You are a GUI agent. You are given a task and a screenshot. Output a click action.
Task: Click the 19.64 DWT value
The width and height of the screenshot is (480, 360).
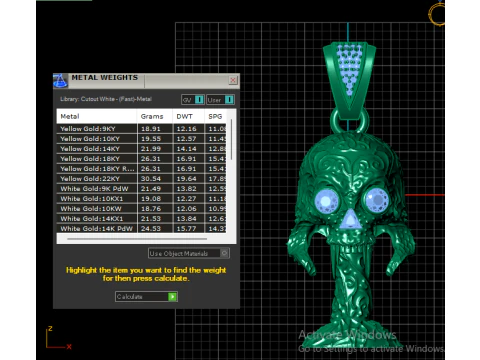(x=186, y=179)
